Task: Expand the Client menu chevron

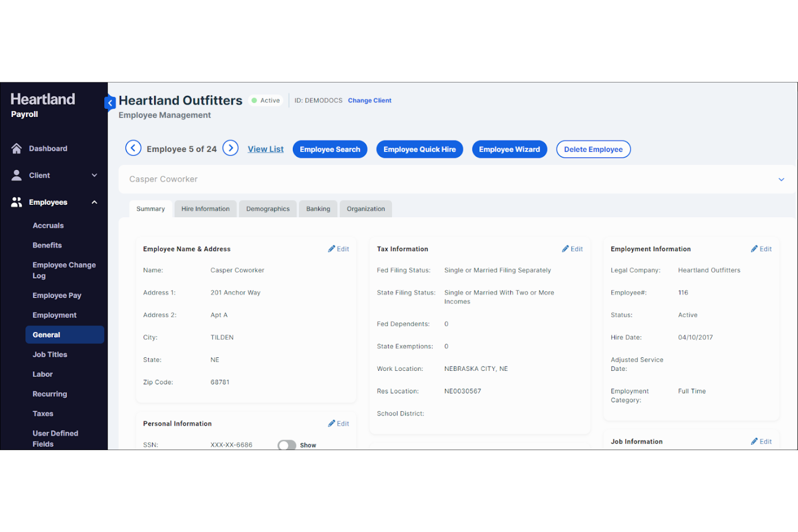Action: click(x=94, y=175)
